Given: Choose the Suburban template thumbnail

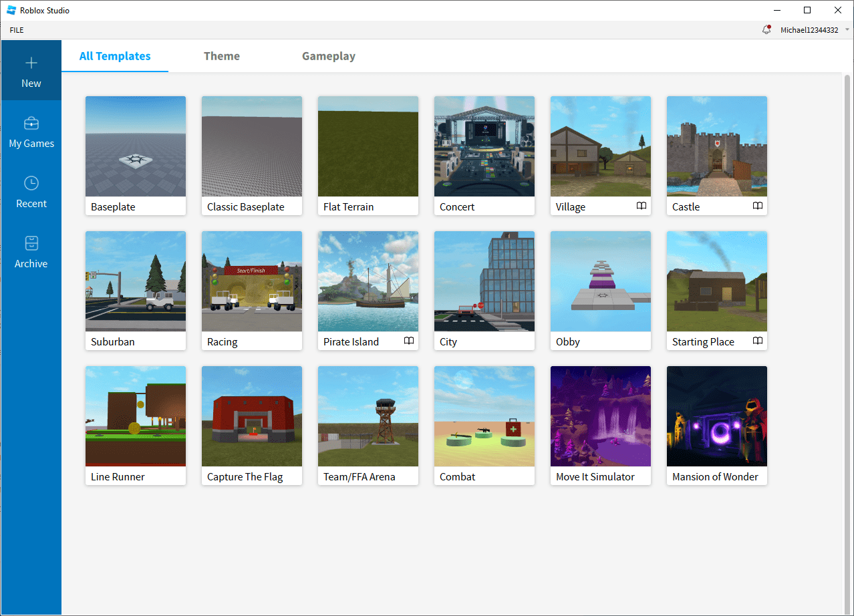Looking at the screenshot, I should (x=136, y=281).
